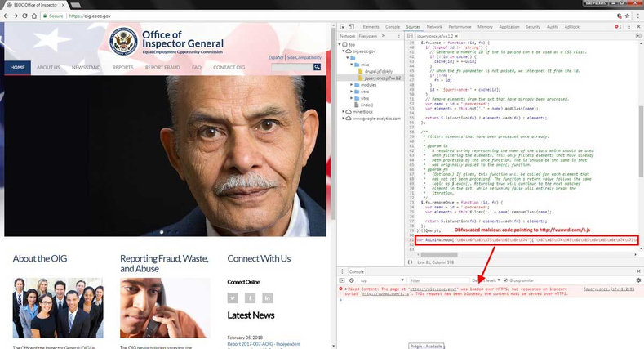Open the console settings gear
Viewport: 644px width, 349px height.
point(638,280)
